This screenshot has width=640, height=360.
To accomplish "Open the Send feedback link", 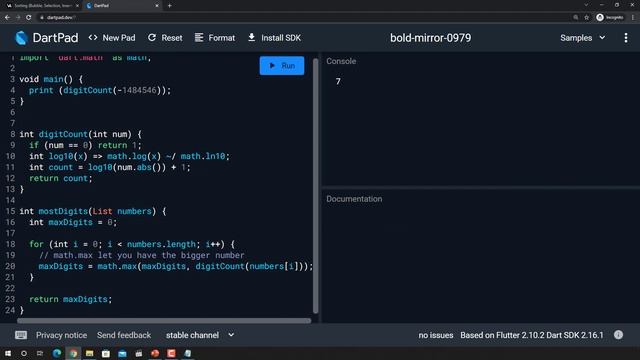I will [x=124, y=335].
